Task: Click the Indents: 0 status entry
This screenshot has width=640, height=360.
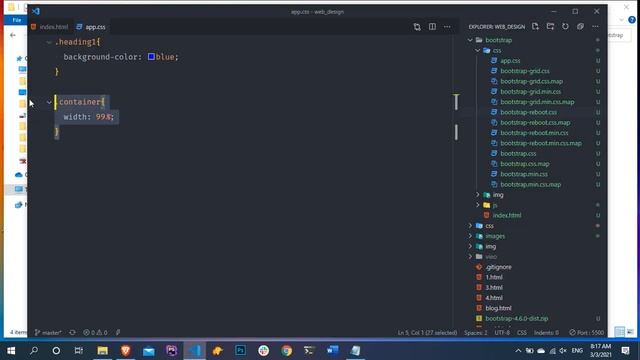Action: pyautogui.click(x=546, y=333)
